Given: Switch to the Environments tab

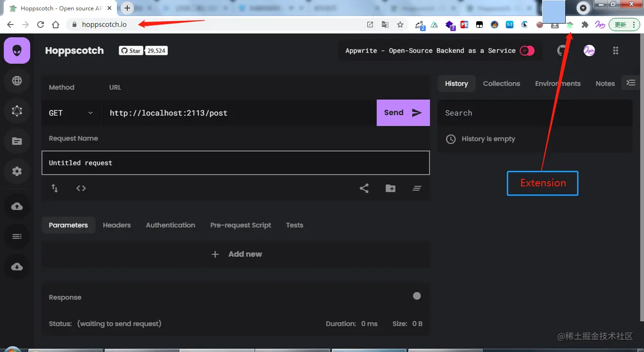Looking at the screenshot, I should tap(558, 84).
